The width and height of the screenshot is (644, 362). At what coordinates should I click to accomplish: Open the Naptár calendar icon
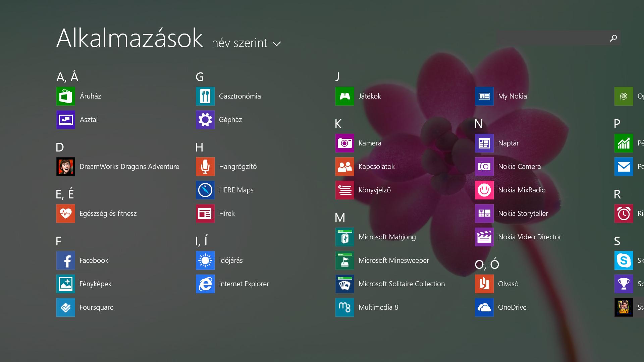tap(484, 143)
